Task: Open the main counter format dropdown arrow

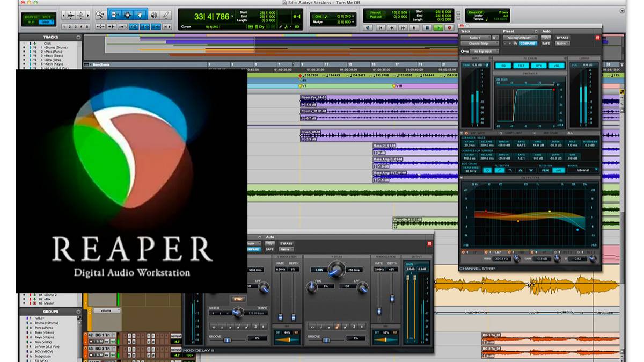Action: [232, 16]
